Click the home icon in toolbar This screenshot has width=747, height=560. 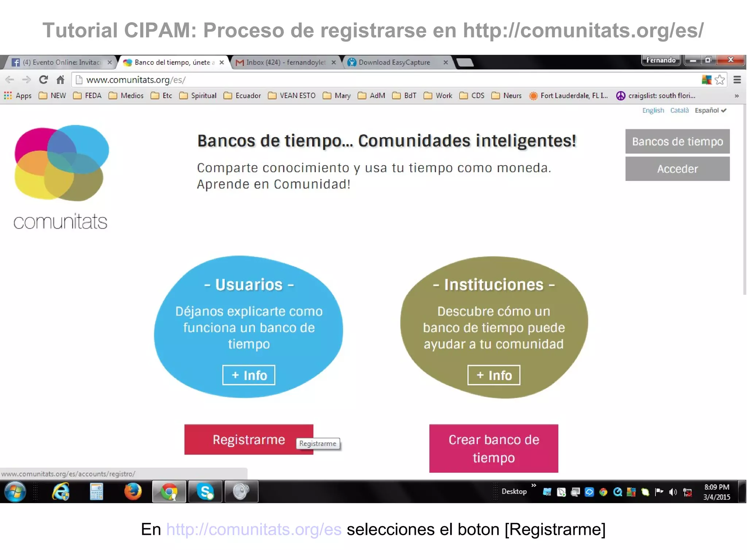coord(61,80)
